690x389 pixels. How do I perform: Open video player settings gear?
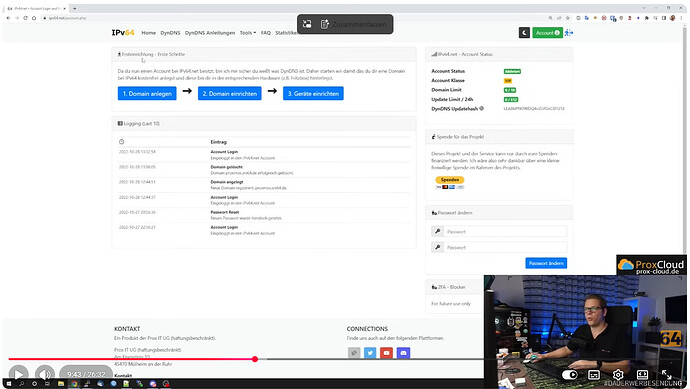tap(618, 374)
